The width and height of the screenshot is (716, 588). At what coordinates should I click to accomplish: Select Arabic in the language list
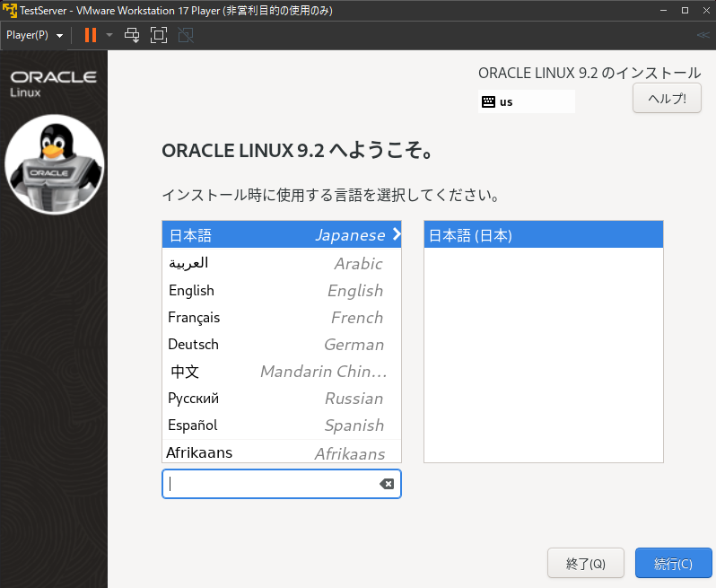click(282, 263)
